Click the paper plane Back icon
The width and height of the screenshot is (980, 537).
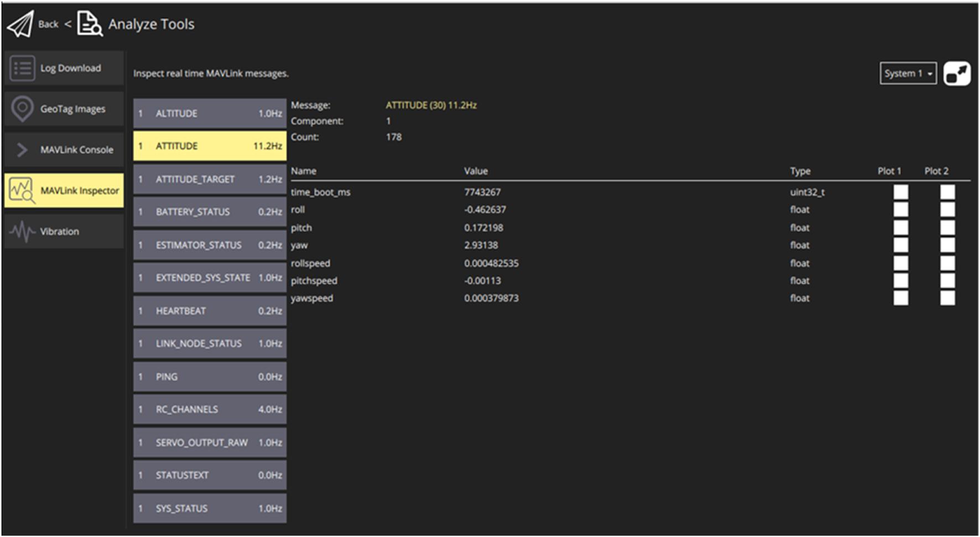pos(20,24)
